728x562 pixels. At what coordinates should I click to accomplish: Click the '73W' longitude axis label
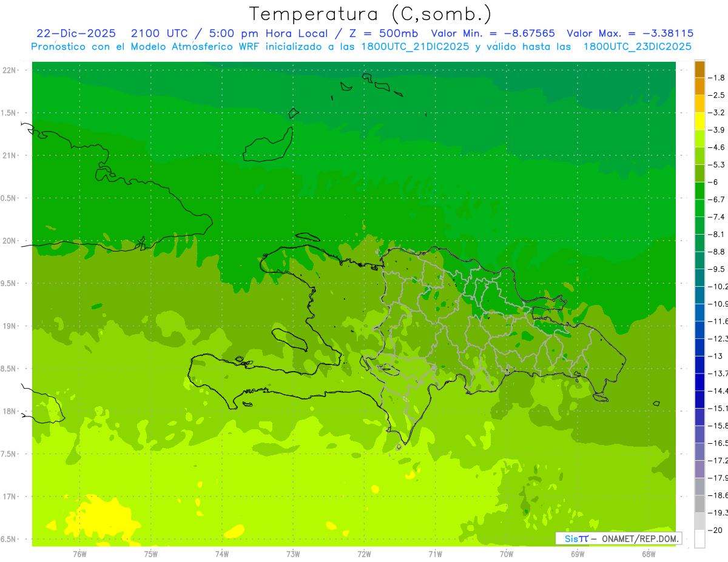point(293,554)
